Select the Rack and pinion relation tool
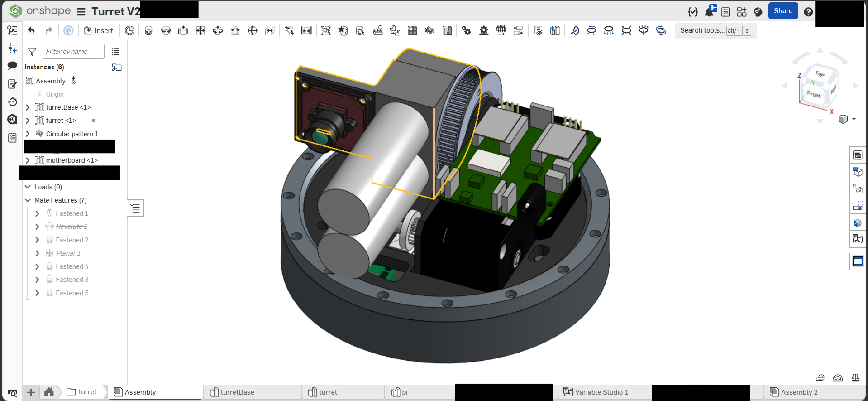Viewport: 868px width, 401px height. pos(484,30)
